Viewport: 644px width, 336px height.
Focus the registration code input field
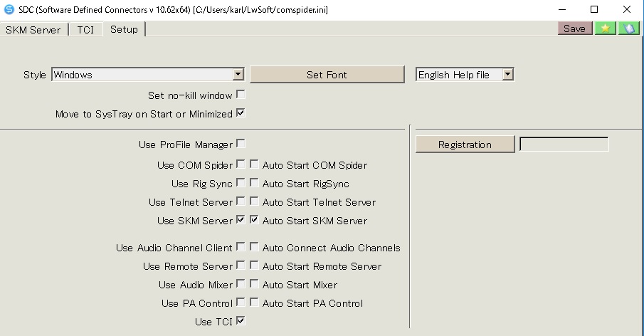point(564,145)
